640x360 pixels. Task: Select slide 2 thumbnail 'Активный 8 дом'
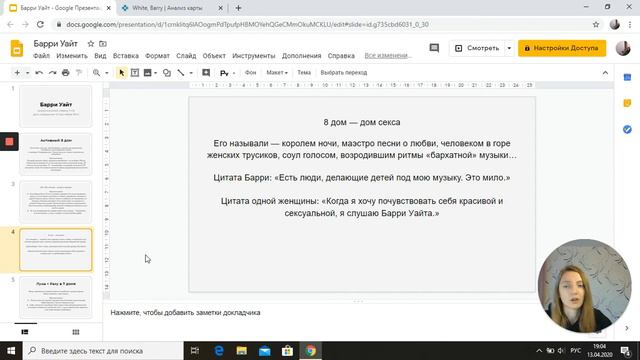56,154
